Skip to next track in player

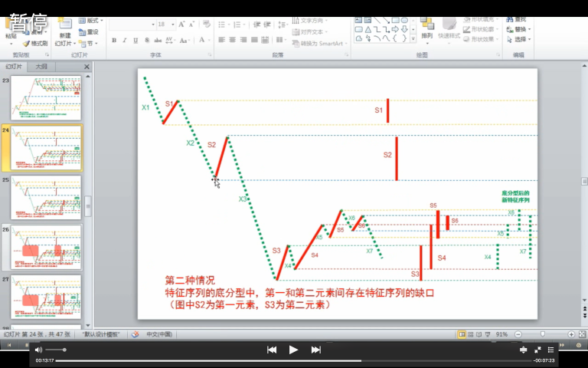(315, 350)
